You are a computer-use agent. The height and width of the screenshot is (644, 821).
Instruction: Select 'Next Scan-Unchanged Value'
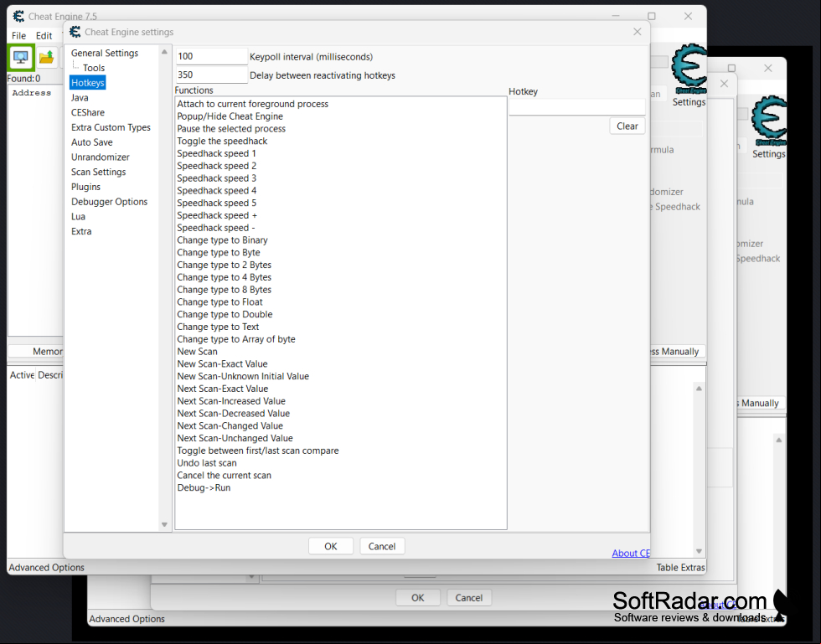pyautogui.click(x=235, y=438)
